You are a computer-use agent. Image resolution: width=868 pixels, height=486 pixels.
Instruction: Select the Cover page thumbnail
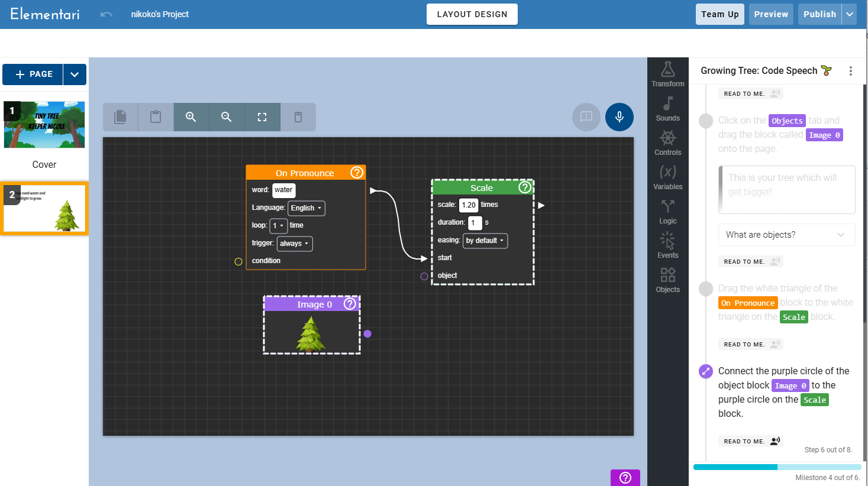coord(44,125)
